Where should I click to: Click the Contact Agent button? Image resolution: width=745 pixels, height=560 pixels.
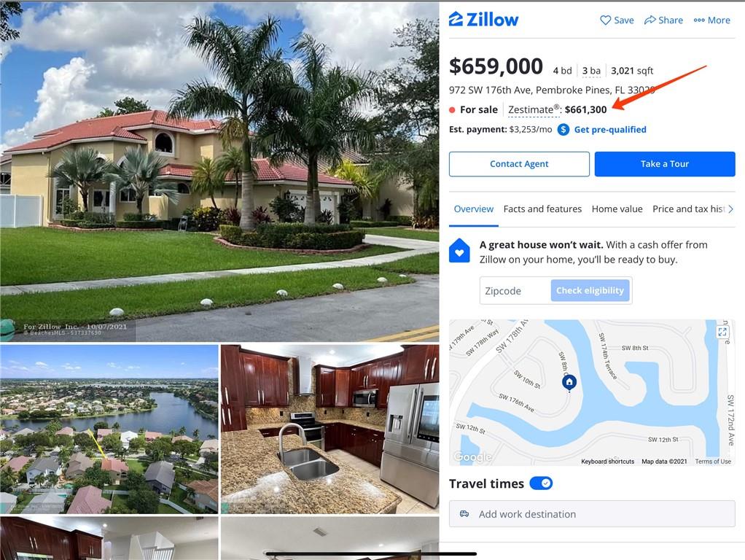(519, 164)
